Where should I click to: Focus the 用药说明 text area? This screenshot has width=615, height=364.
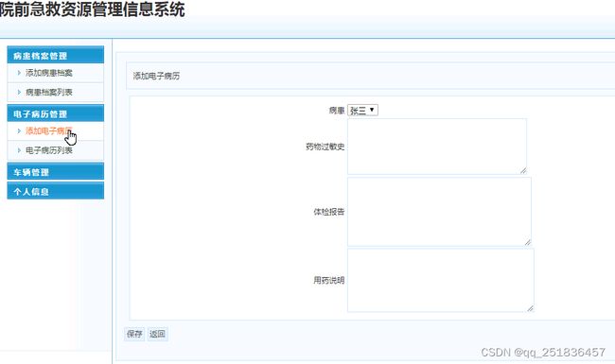tap(441, 280)
